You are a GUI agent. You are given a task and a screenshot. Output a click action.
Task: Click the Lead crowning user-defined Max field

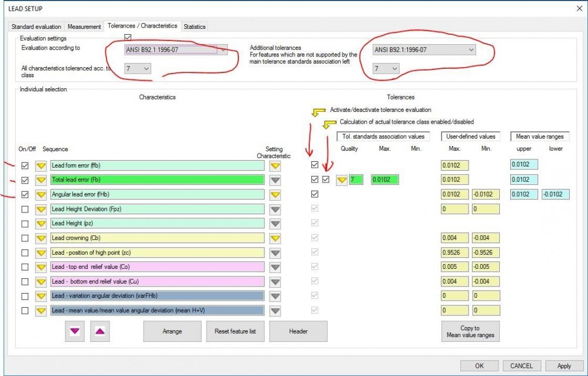pos(454,238)
